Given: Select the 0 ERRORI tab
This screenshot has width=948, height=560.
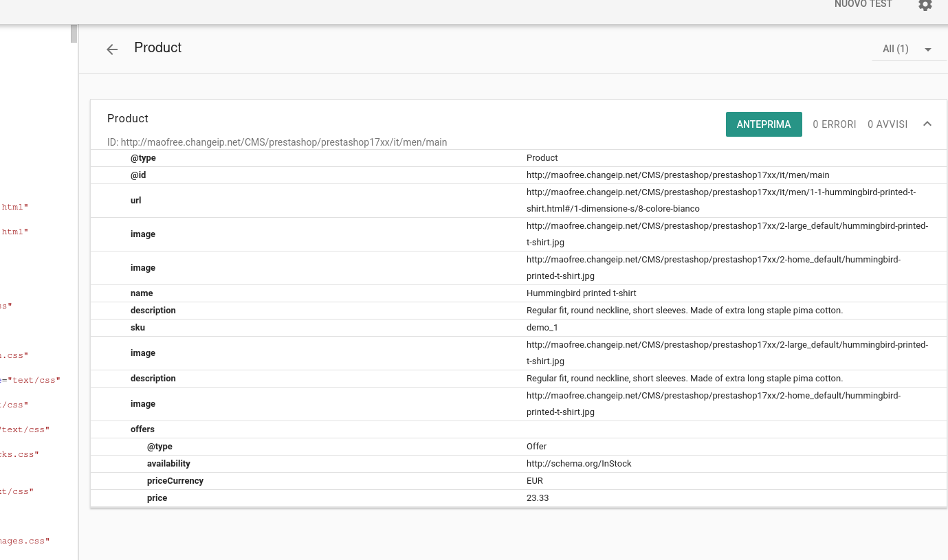Looking at the screenshot, I should coord(834,124).
